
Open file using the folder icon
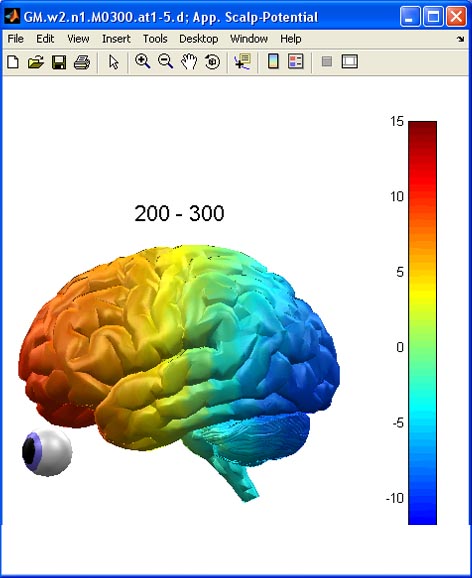[36, 62]
